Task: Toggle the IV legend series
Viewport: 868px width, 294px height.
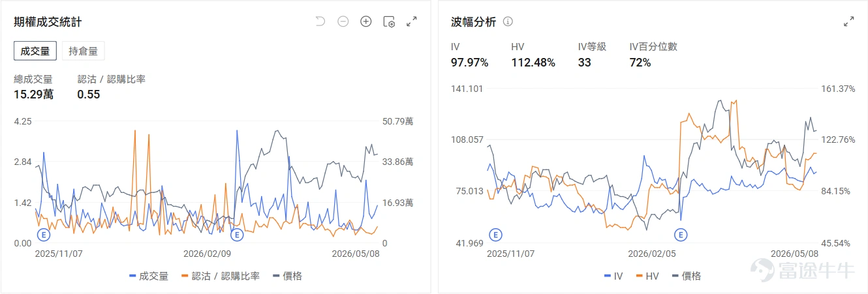Action: (x=613, y=276)
